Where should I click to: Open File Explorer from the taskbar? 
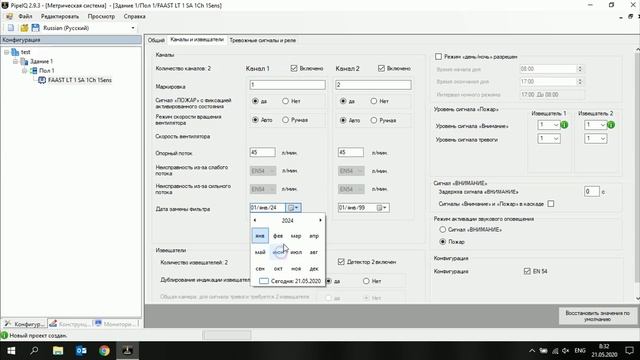(58, 351)
